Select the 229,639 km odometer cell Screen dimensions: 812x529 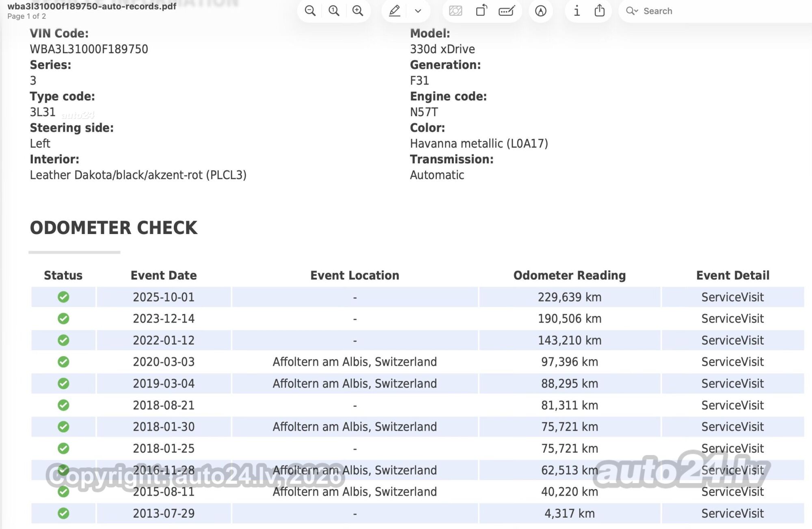570,297
